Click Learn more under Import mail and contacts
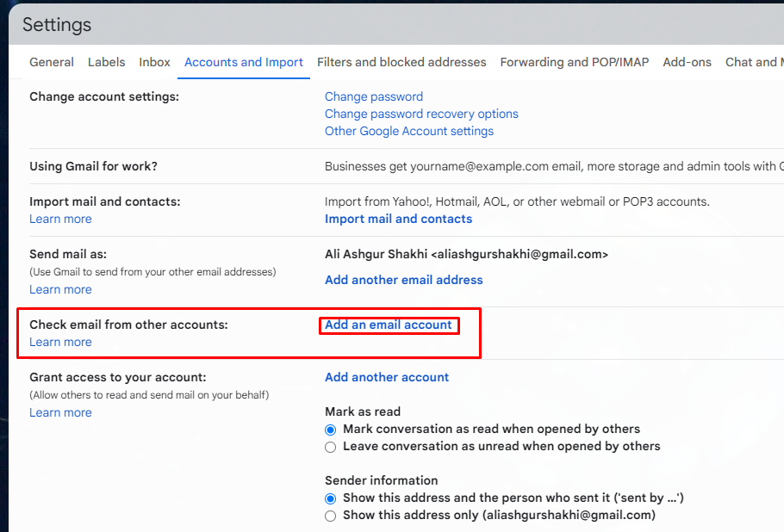The image size is (784, 532). click(60, 219)
